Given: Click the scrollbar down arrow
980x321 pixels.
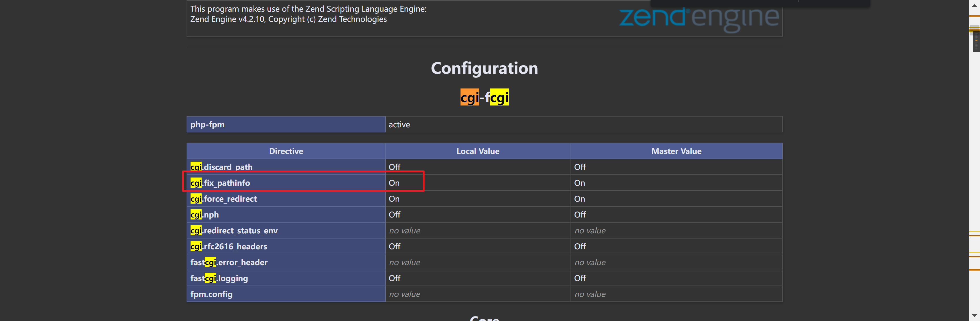Looking at the screenshot, I should [x=974, y=315].
